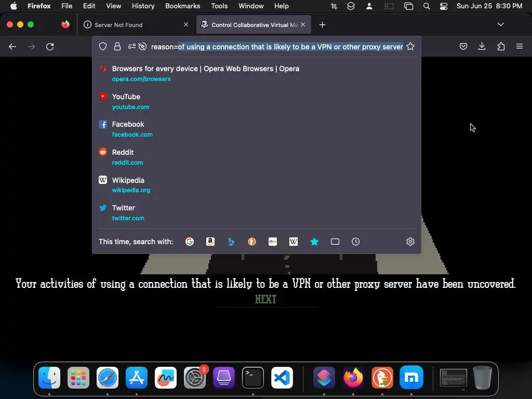
Task: Open the File menu
Action: (x=67, y=6)
